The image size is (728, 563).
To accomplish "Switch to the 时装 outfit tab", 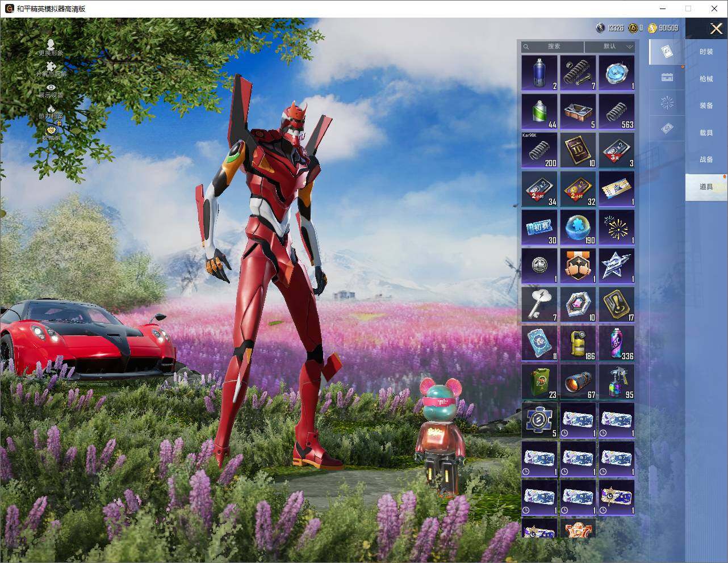I will pos(706,52).
